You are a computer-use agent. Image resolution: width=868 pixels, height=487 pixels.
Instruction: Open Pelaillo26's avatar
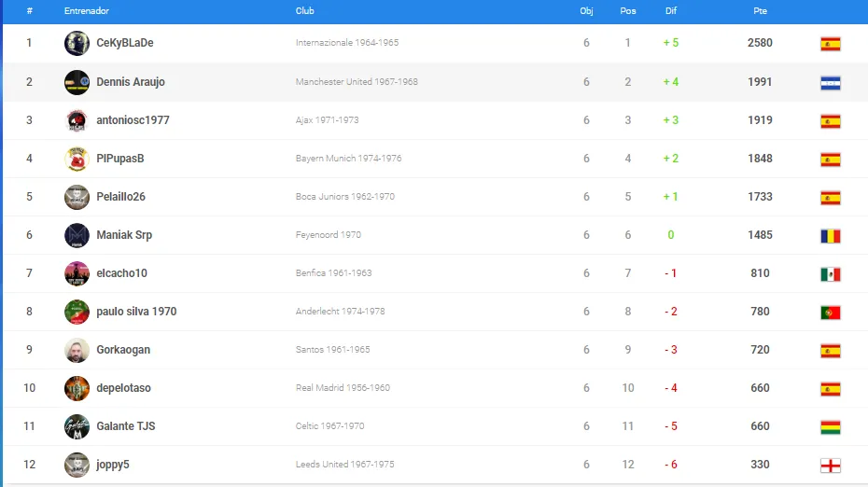pyautogui.click(x=77, y=197)
